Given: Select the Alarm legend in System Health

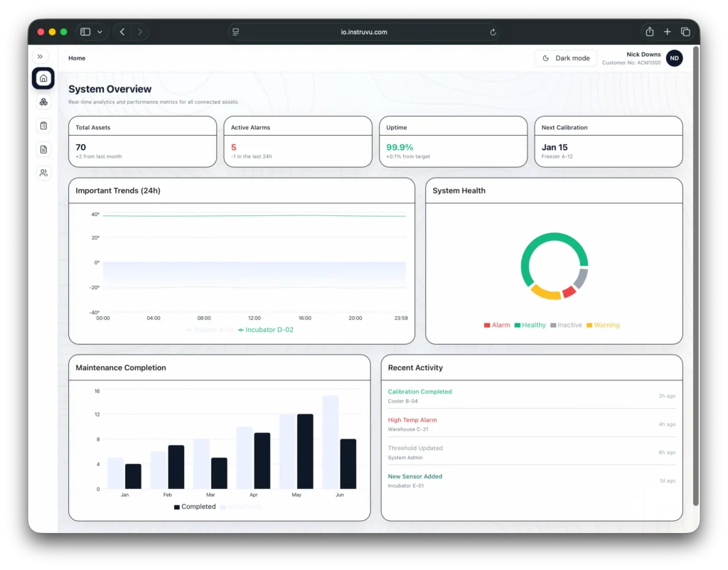Looking at the screenshot, I should coord(497,325).
